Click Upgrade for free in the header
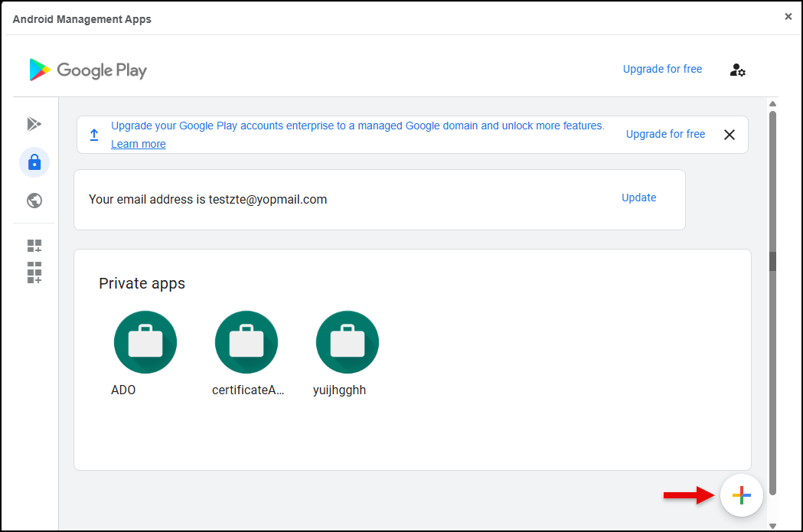Screen dimensions: 803x532 pos(662,69)
